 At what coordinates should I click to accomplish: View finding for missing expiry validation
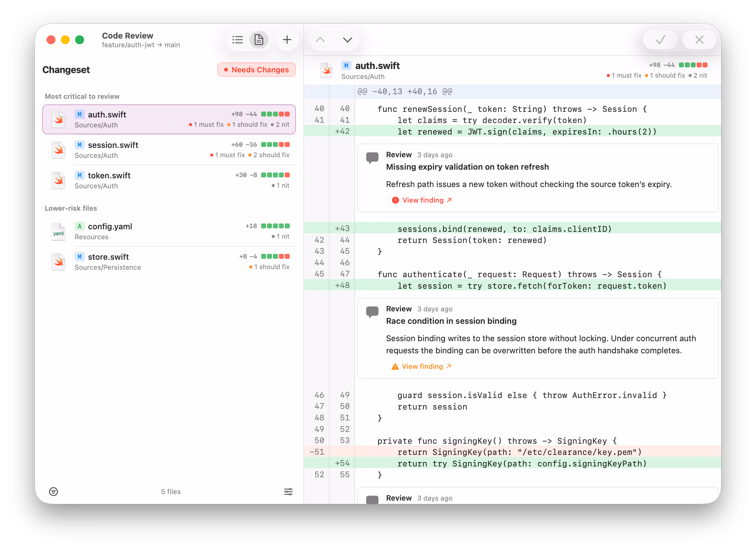pos(422,200)
